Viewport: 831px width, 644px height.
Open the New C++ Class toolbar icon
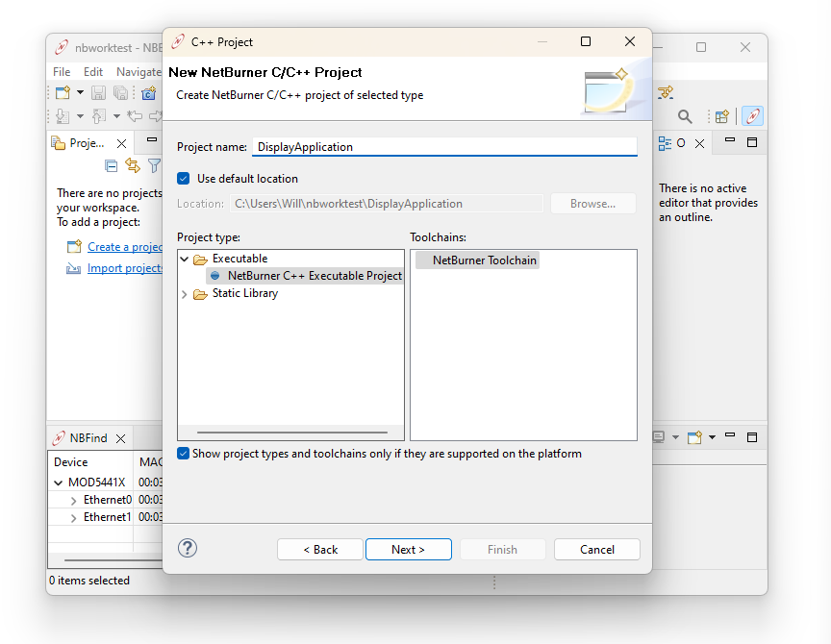point(149,92)
